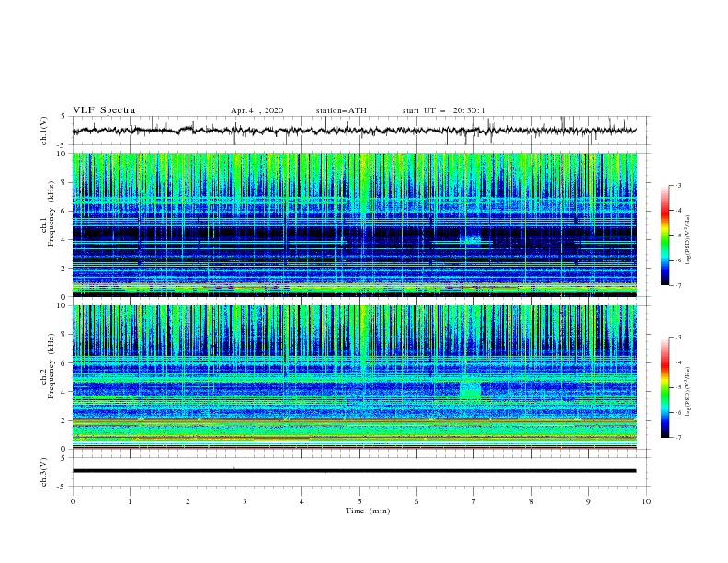This screenshot has height=563, width=728.
Task: Click the green patch near minute 7 in ch.2 spectrogram
Action: 470,390
